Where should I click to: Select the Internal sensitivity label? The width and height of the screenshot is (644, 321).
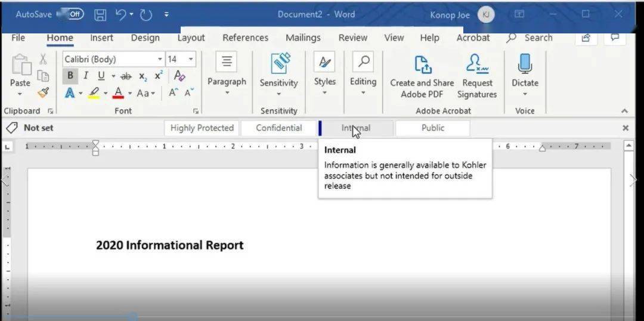click(x=355, y=128)
